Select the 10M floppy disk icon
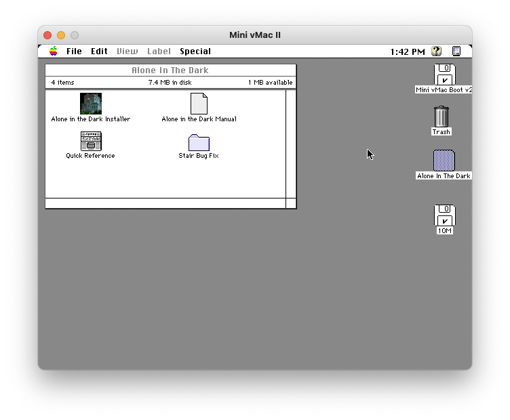The image size is (510, 420). (x=445, y=215)
